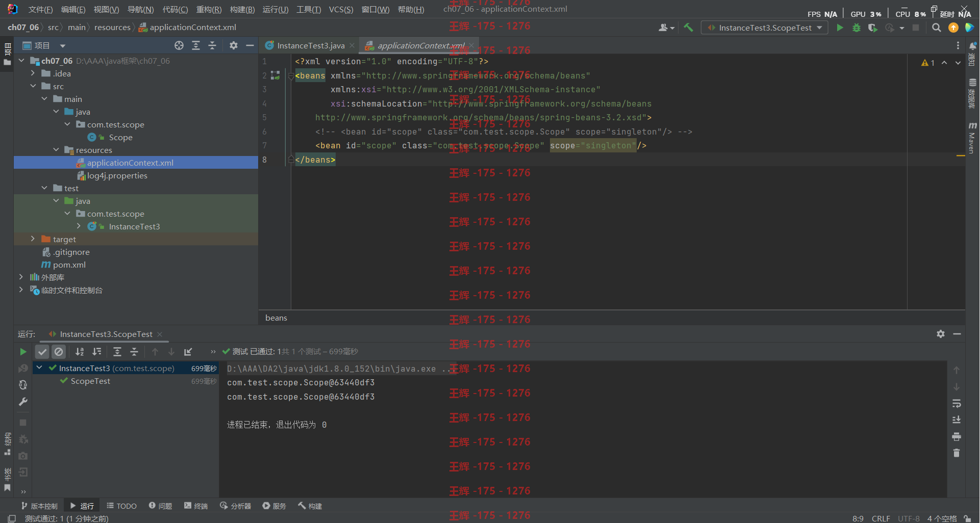The width and height of the screenshot is (980, 523).
Task: Select ScopeTest in test results
Action: pyautogui.click(x=90, y=381)
